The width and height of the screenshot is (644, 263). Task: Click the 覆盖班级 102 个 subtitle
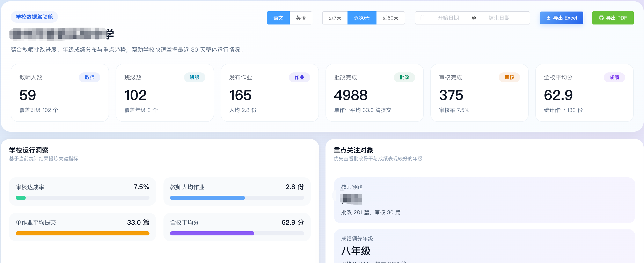39,110
